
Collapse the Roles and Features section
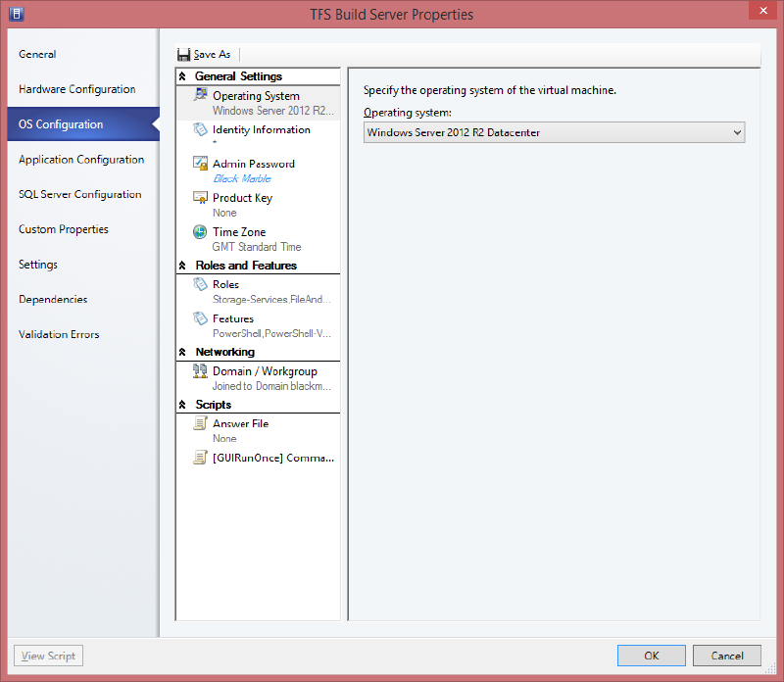point(182,265)
